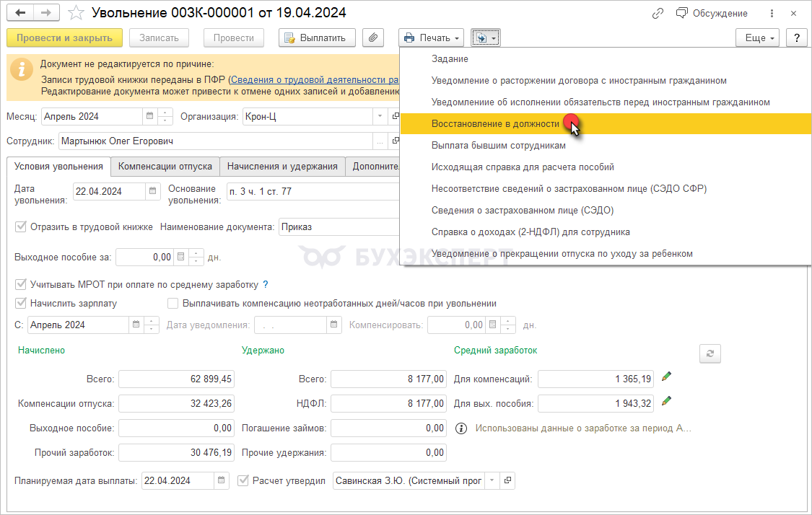Click the back navigation arrow
The image size is (812, 515).
[x=20, y=13]
